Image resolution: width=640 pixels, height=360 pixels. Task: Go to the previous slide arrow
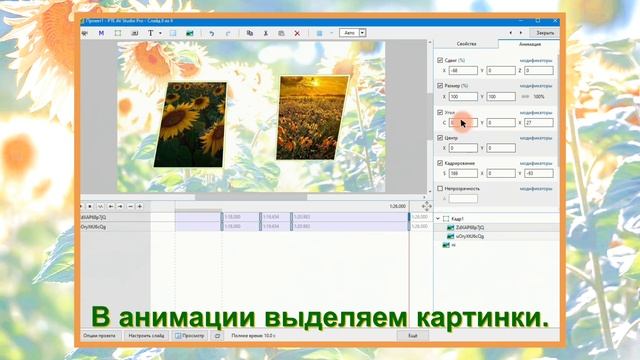(x=510, y=33)
